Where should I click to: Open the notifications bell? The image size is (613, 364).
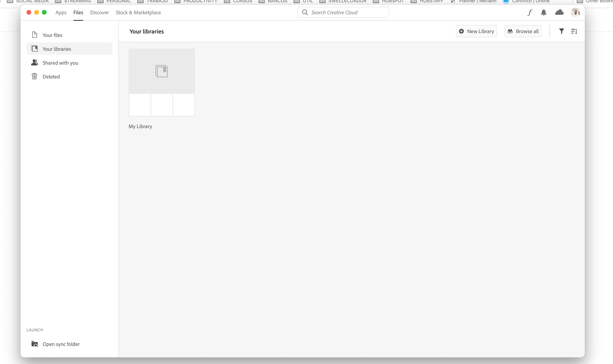pyautogui.click(x=544, y=13)
